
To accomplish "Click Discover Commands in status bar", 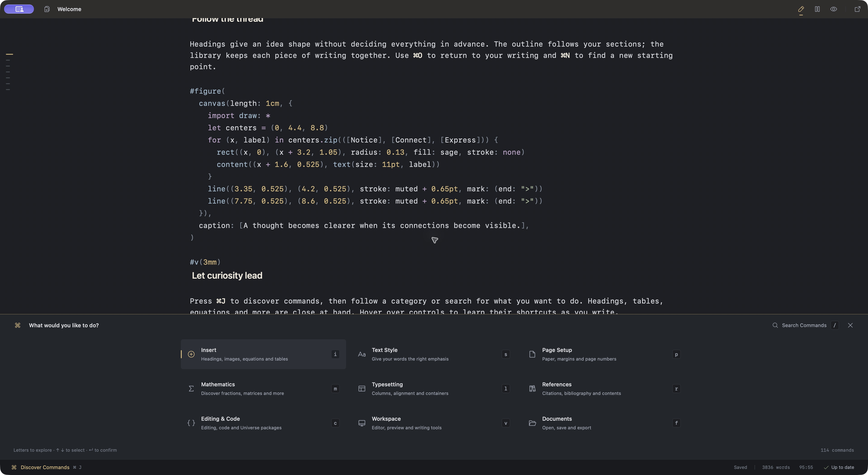I will [x=45, y=467].
